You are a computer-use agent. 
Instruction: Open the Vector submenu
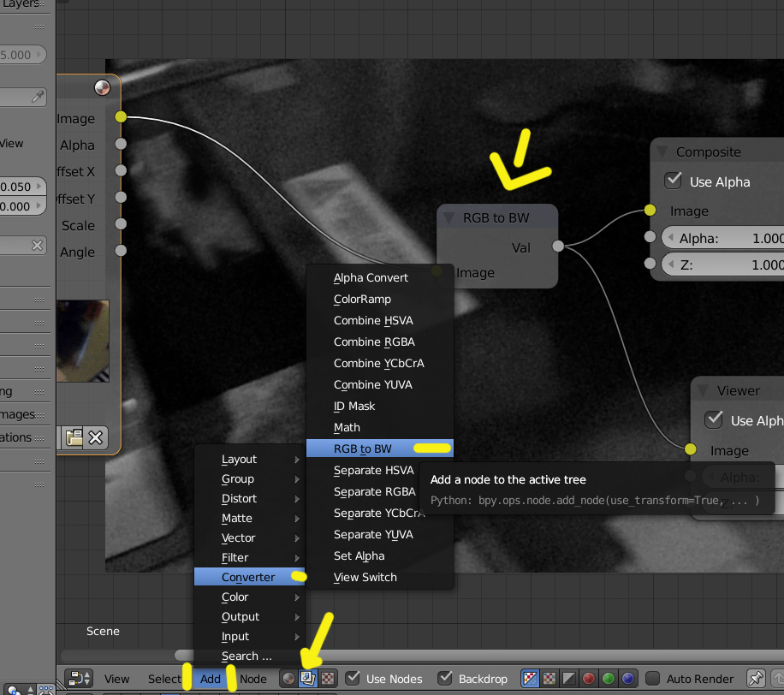(250, 538)
